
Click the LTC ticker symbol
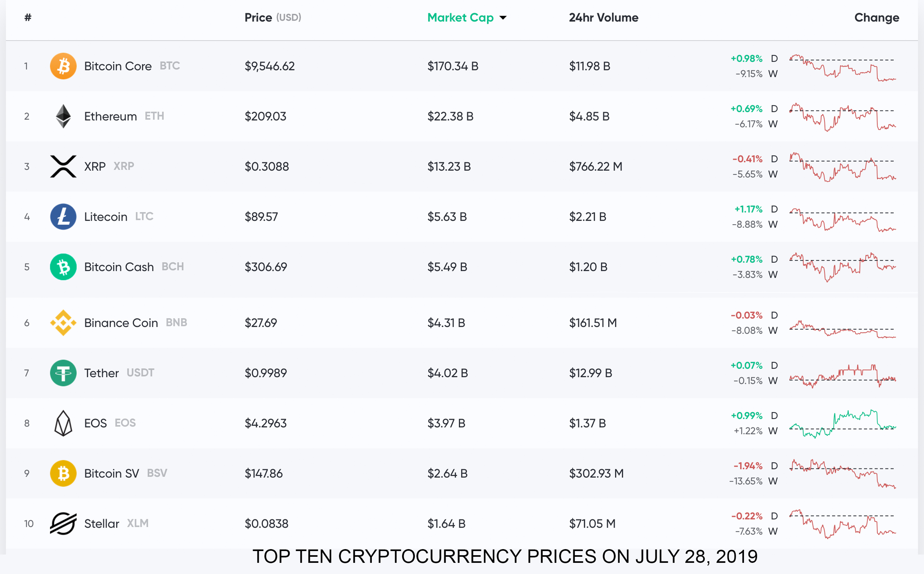click(144, 216)
